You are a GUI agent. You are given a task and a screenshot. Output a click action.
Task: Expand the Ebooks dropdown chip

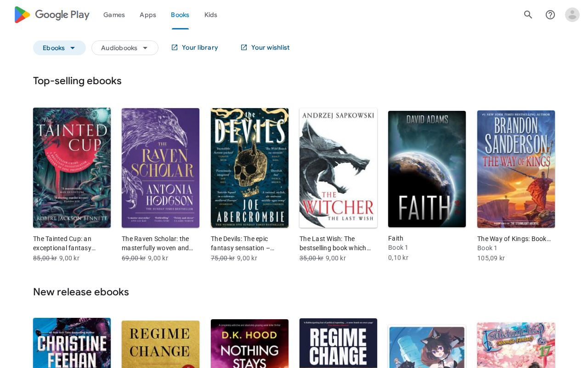pyautogui.click(x=59, y=48)
